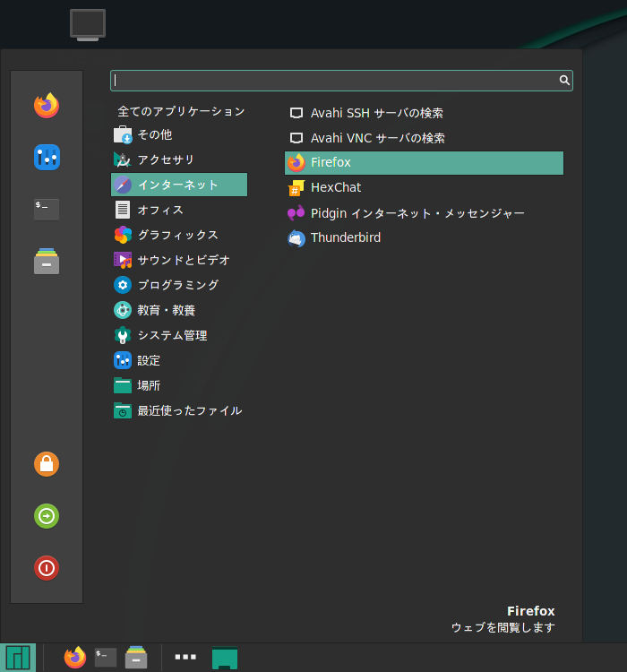
Task: Launch Firefox from the favorites sidebar
Action: pos(47,106)
